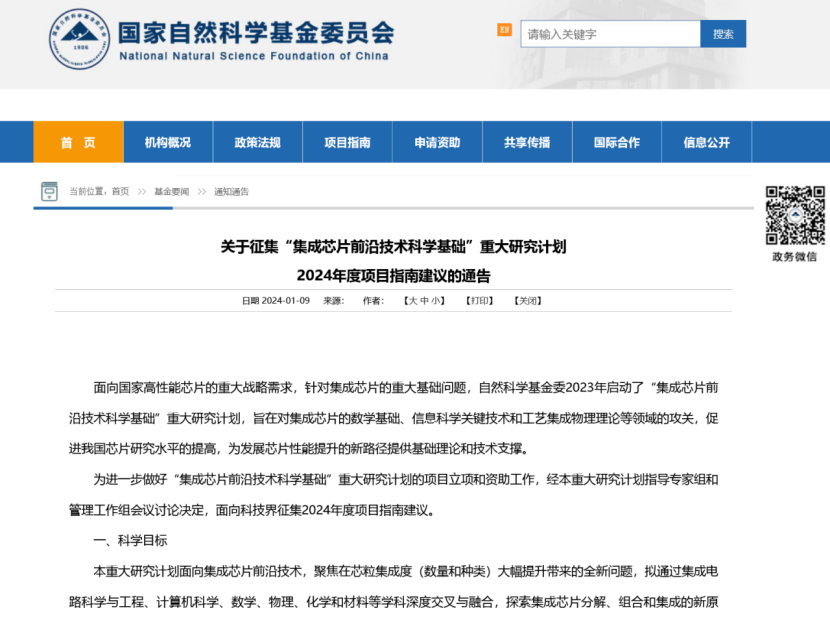Viewport: 830px width, 617px height.
Task: Open the 申请资助 menu item
Action: pyautogui.click(x=437, y=142)
